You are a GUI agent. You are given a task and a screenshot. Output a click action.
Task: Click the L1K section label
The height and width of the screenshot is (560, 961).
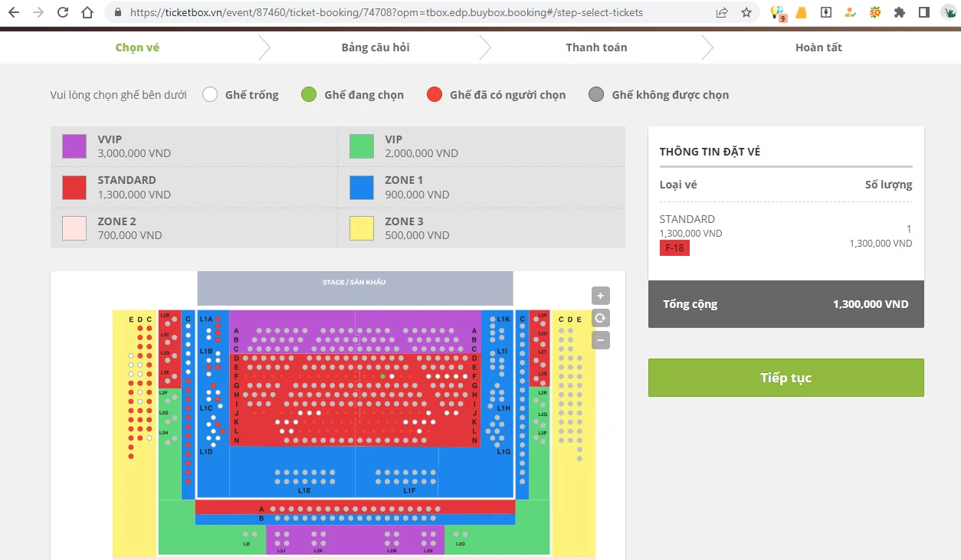tap(503, 319)
